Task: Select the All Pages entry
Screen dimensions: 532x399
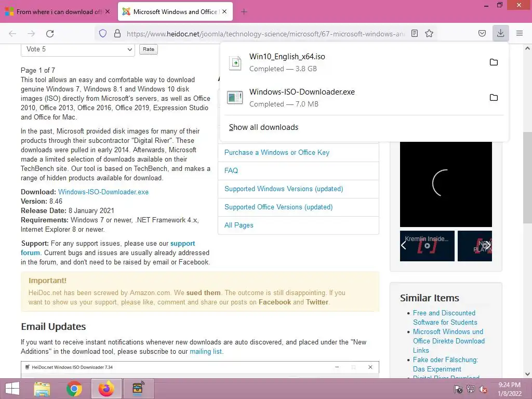Action: (239, 225)
